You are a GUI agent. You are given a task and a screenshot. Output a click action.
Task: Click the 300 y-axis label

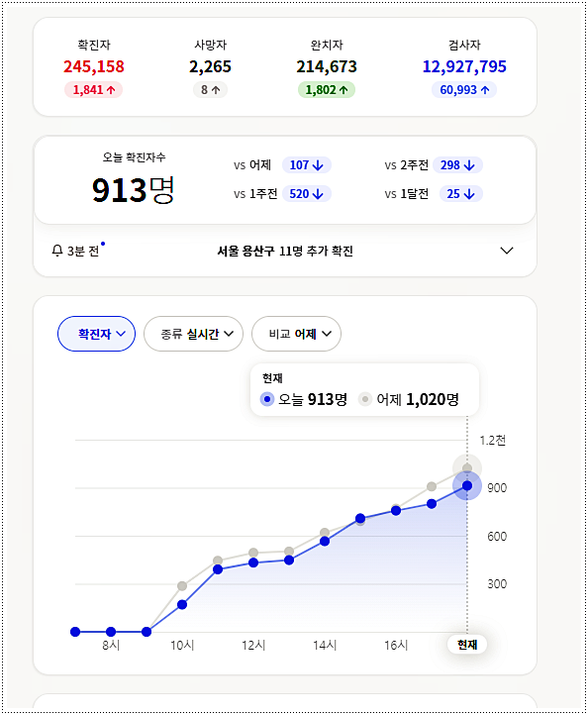point(496,583)
